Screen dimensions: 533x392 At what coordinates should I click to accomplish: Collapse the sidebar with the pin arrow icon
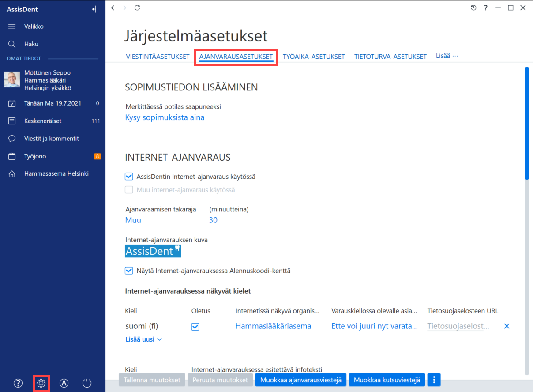[94, 9]
